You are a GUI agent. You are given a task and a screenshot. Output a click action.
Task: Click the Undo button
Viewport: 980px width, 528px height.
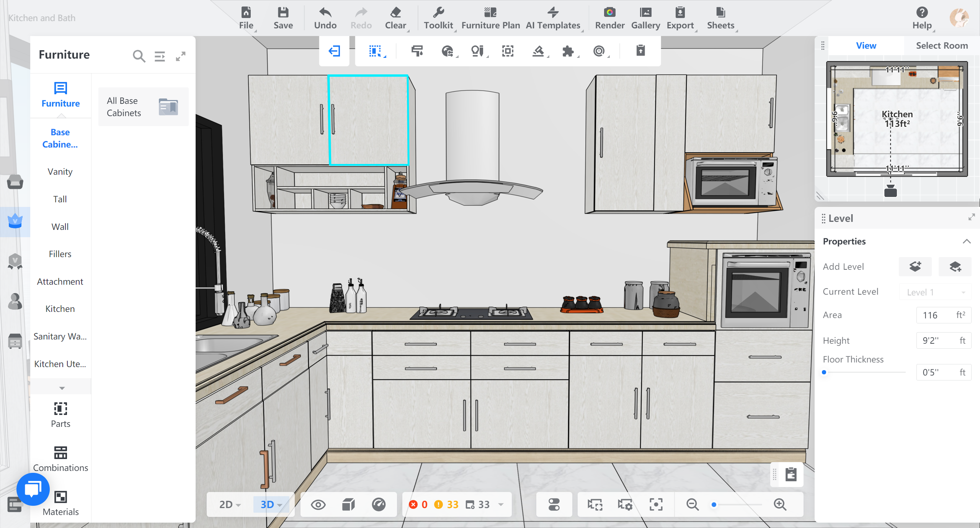click(325, 18)
